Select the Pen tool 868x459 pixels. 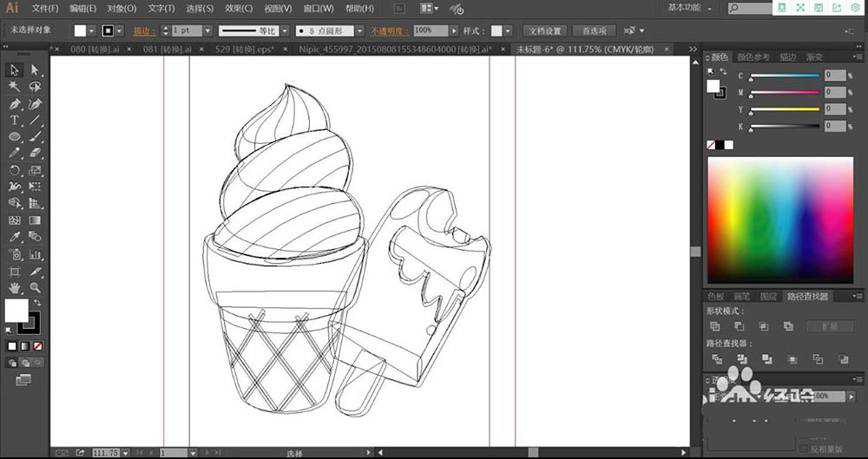(x=15, y=103)
